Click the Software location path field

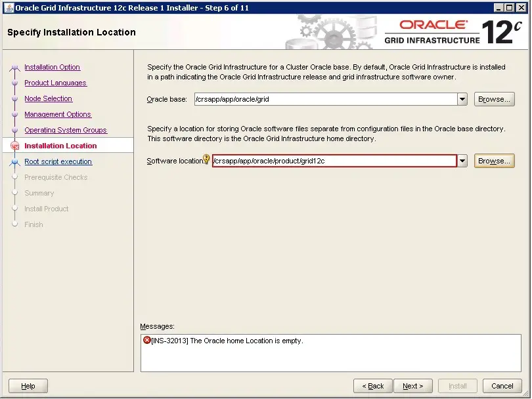coord(334,161)
